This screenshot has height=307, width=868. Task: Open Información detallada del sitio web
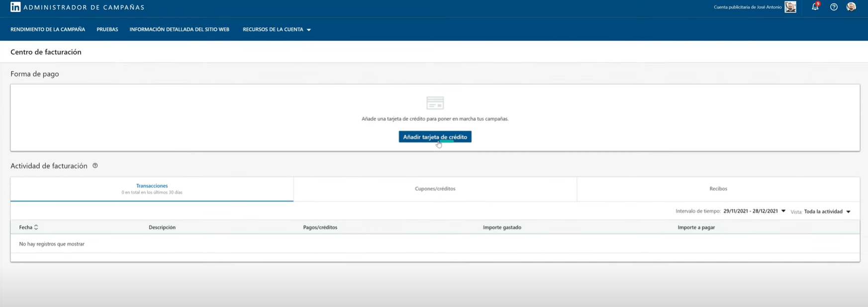[180, 29]
